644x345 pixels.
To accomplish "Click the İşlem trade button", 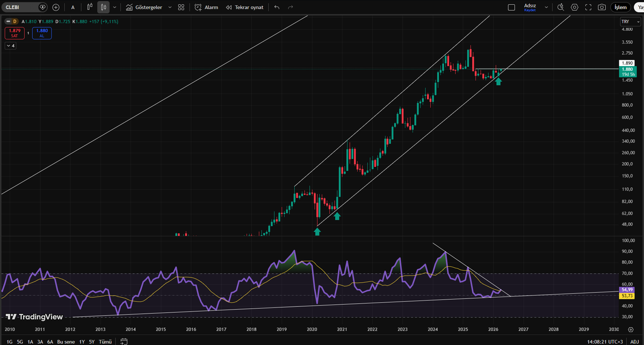I will (x=620, y=8).
